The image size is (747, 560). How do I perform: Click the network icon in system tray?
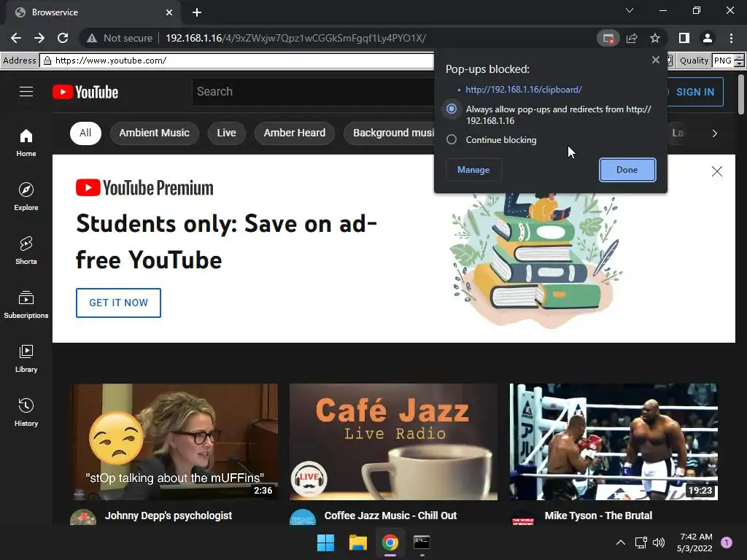(x=640, y=542)
